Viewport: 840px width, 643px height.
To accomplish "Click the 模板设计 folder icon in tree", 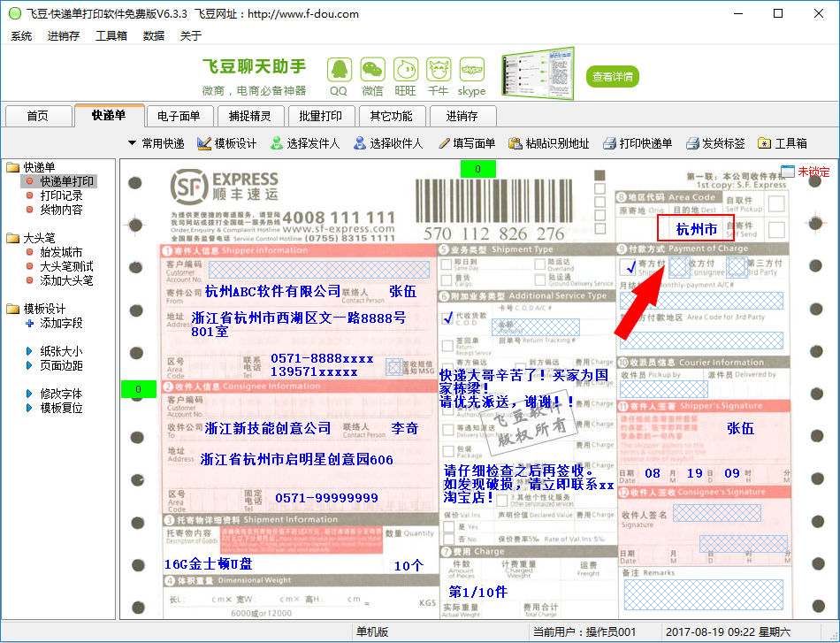I will 13,310.
